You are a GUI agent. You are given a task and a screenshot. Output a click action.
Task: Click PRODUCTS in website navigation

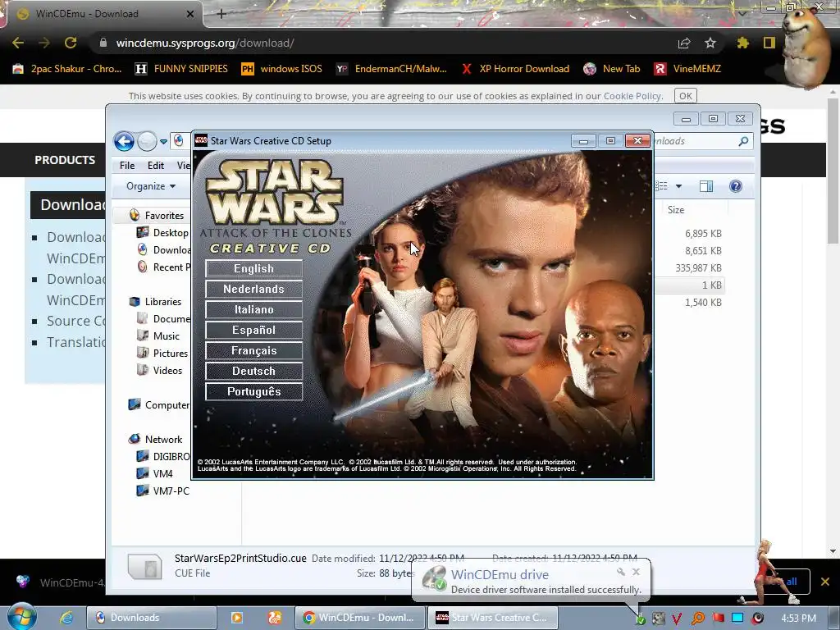coord(65,160)
